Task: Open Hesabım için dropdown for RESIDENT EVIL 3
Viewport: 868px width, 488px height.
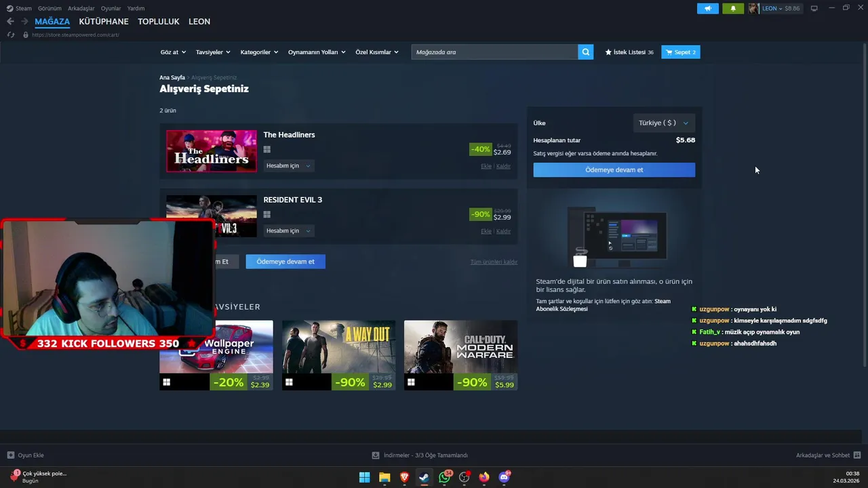Action: [288, 231]
